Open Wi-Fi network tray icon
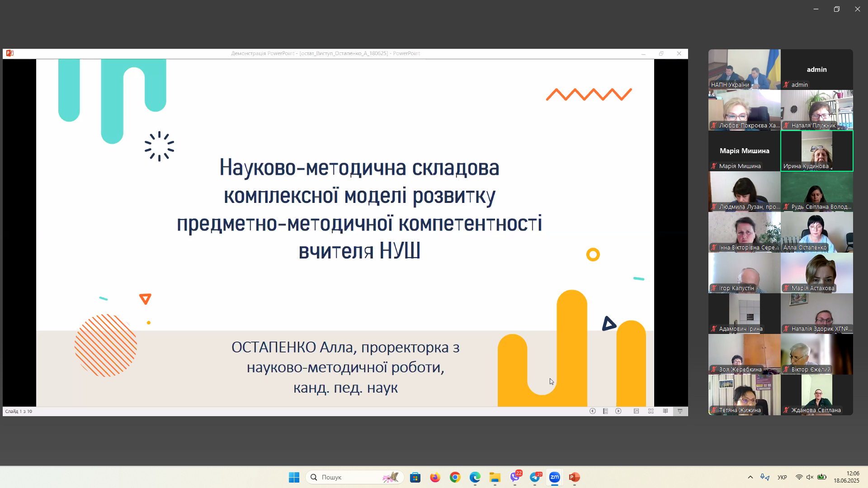Viewport: 868px width, 488px height. tap(799, 477)
